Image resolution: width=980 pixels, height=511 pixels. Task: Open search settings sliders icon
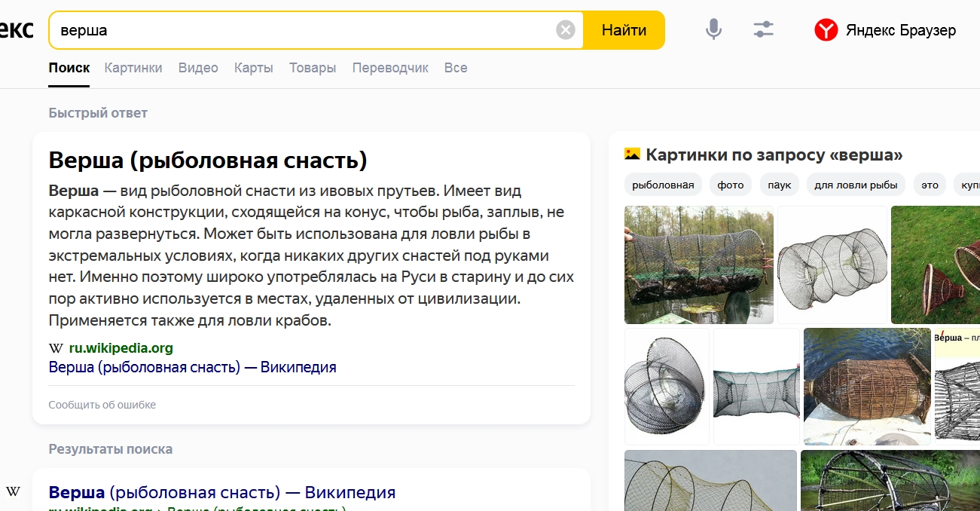[x=763, y=29]
